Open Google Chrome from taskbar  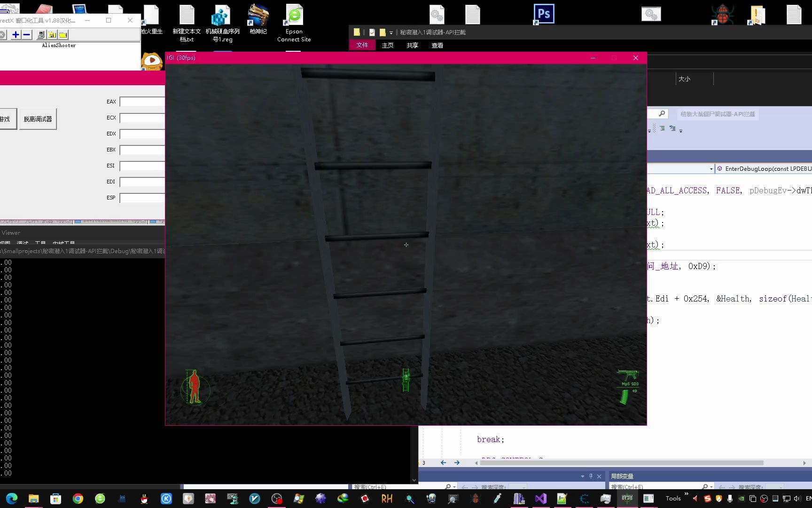[x=78, y=499]
